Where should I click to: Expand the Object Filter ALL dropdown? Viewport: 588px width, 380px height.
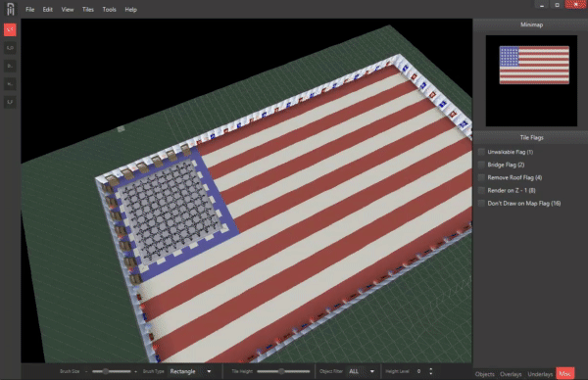point(362,371)
